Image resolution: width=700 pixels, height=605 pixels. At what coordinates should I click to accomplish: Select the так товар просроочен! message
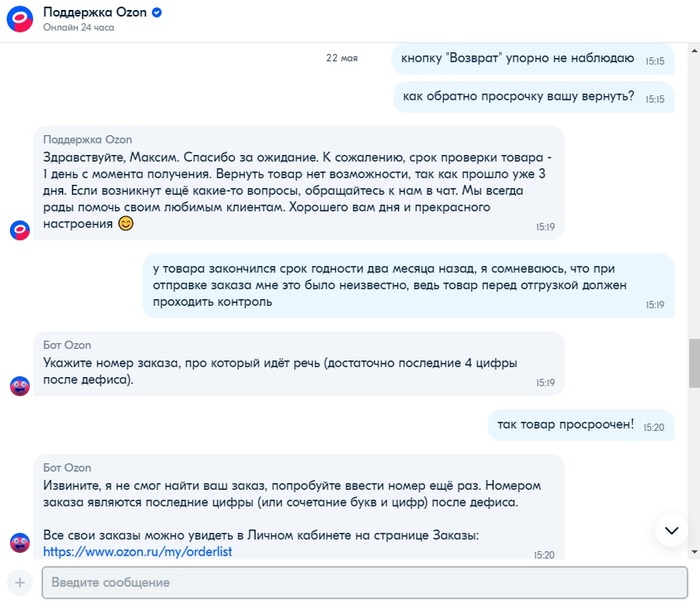click(565, 425)
